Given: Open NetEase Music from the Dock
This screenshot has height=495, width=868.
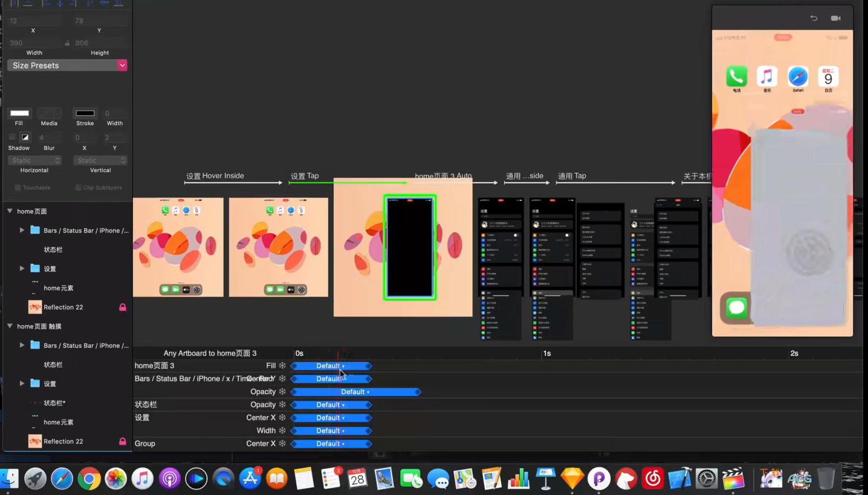Looking at the screenshot, I should coord(653,478).
